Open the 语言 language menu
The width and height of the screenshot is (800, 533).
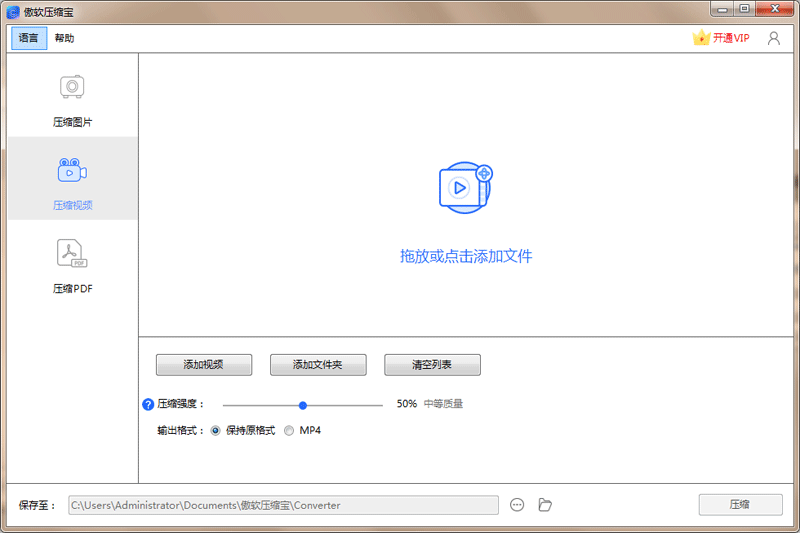29,38
